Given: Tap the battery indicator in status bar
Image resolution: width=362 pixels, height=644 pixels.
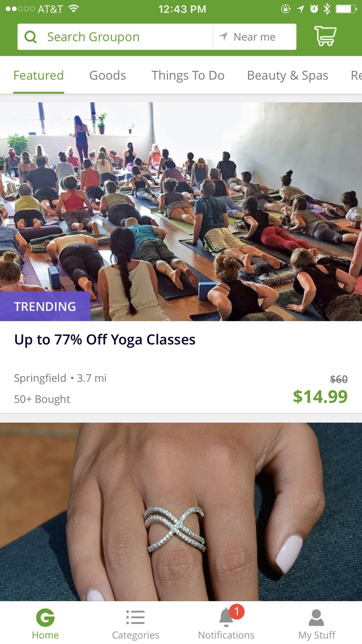Looking at the screenshot, I should pyautogui.click(x=346, y=9).
